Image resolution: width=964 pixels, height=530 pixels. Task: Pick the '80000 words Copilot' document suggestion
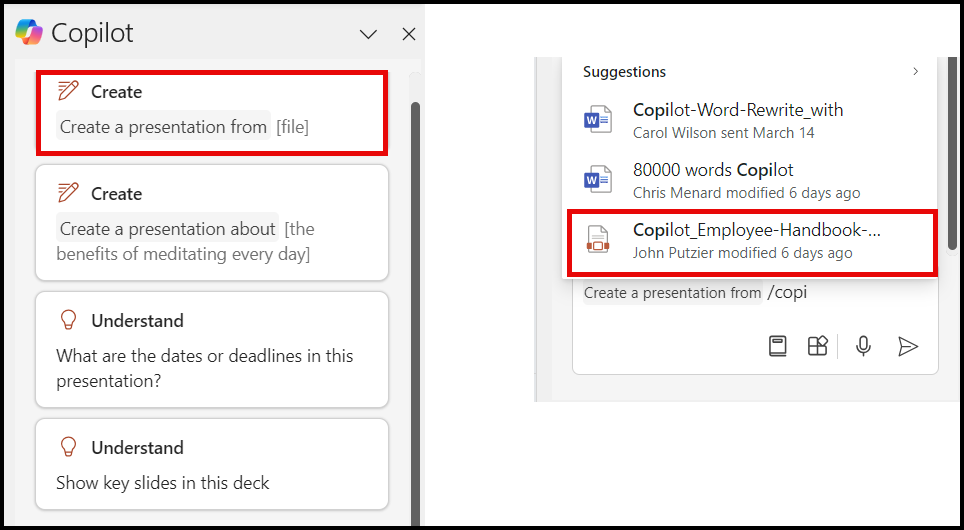[750, 180]
